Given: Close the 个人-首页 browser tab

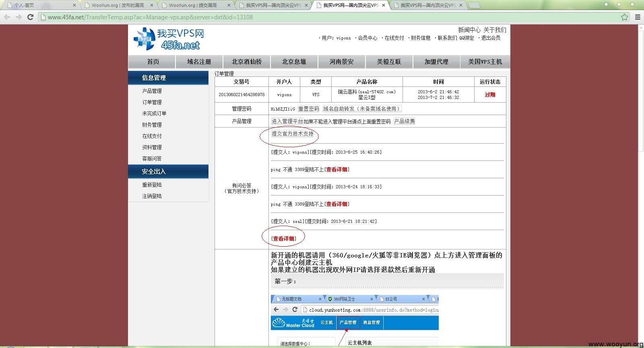Looking at the screenshot, I should click(74, 5).
